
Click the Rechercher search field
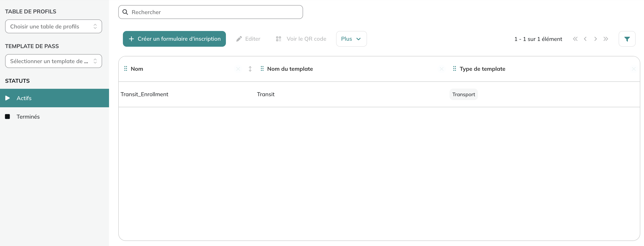click(x=210, y=12)
